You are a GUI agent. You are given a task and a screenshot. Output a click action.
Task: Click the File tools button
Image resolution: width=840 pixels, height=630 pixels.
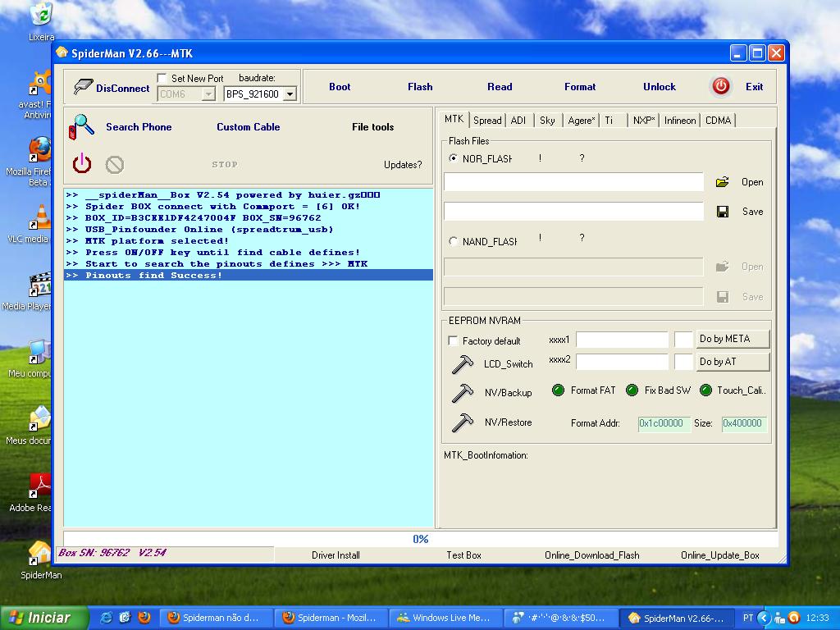click(372, 127)
